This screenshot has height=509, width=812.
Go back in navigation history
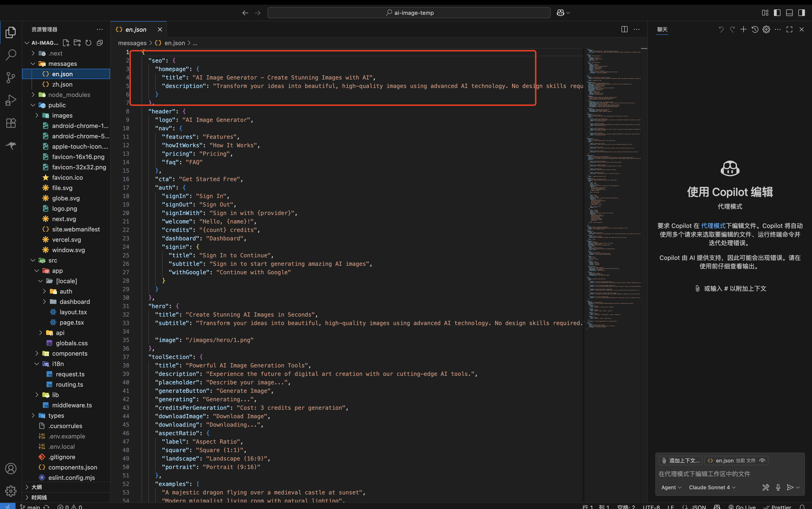click(x=245, y=13)
